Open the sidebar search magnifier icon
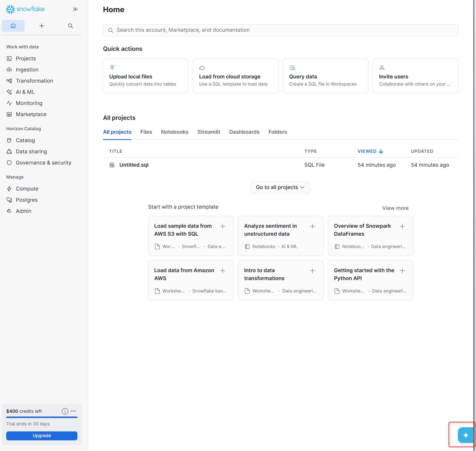The height and width of the screenshot is (451, 476). pos(70,26)
